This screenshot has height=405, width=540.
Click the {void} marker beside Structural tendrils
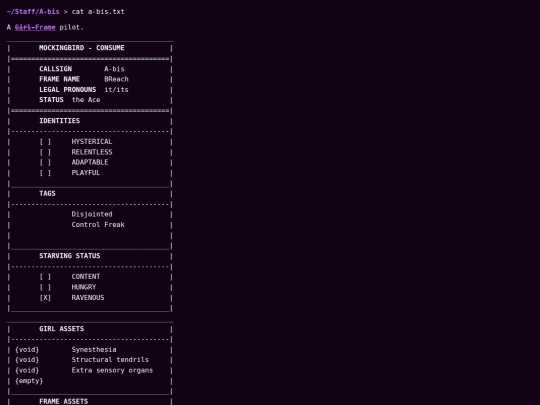27,360
